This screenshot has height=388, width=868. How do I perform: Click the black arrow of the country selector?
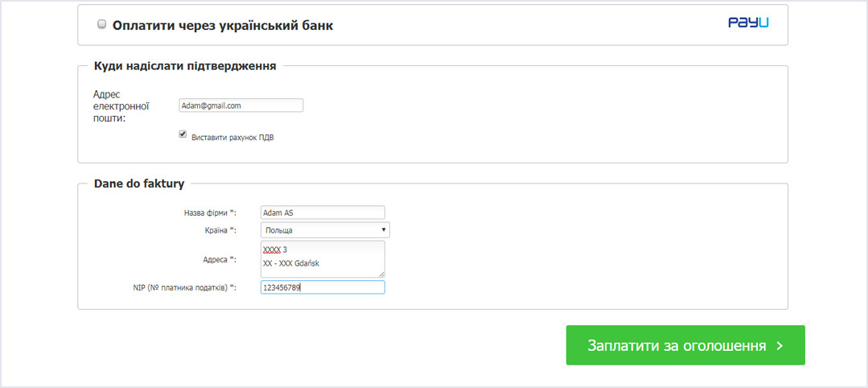pyautogui.click(x=383, y=229)
